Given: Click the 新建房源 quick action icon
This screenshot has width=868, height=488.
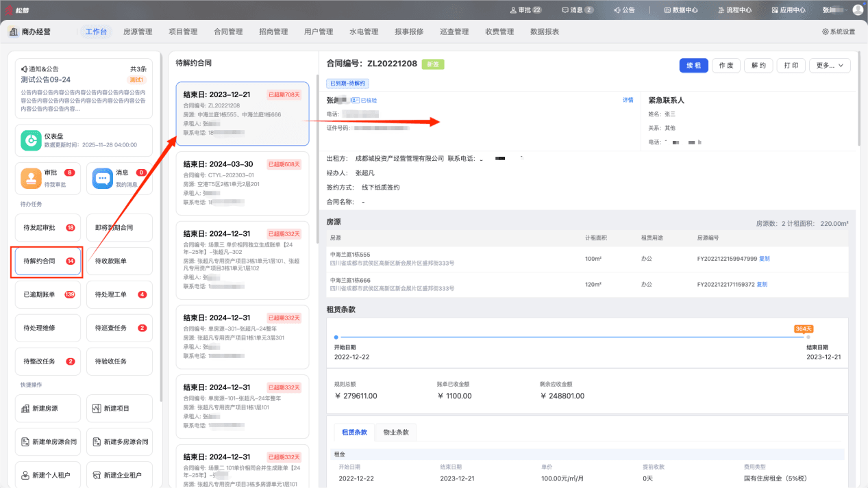Looking at the screenshot, I should point(25,409).
